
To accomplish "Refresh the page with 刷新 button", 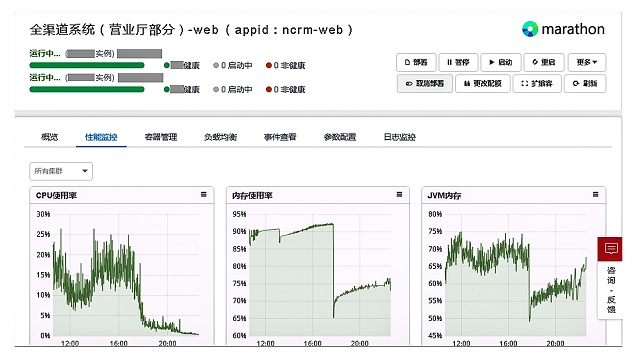I will click(585, 84).
